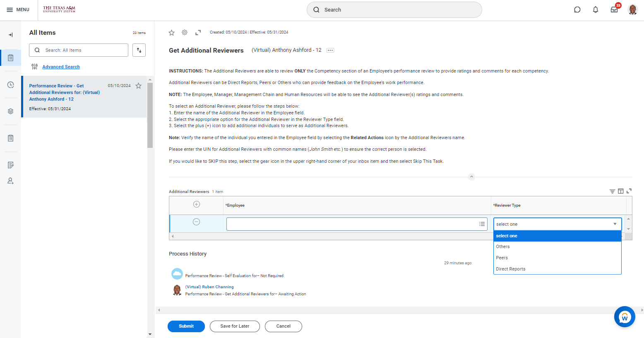Click the sort inbox items button
This screenshot has width=644, height=338.
(139, 50)
